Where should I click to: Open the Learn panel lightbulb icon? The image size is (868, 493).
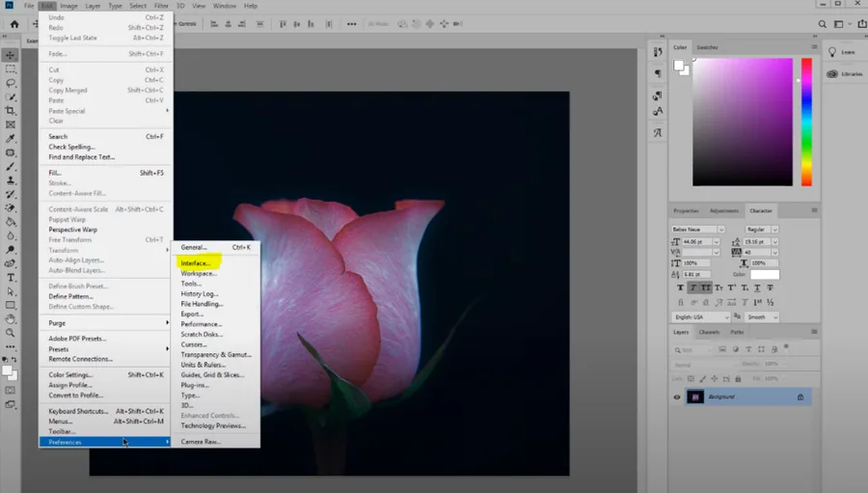[x=832, y=52]
